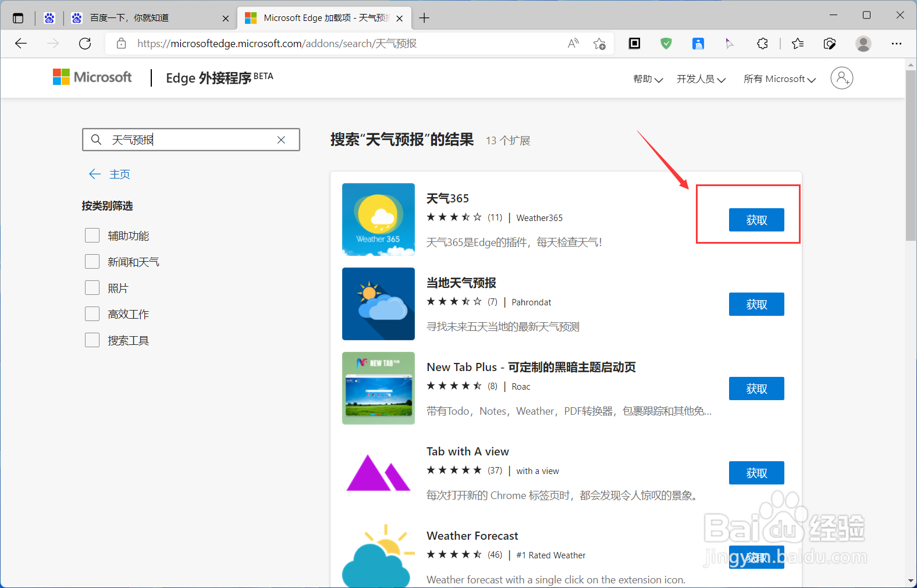Add this page to favorites

point(599,44)
